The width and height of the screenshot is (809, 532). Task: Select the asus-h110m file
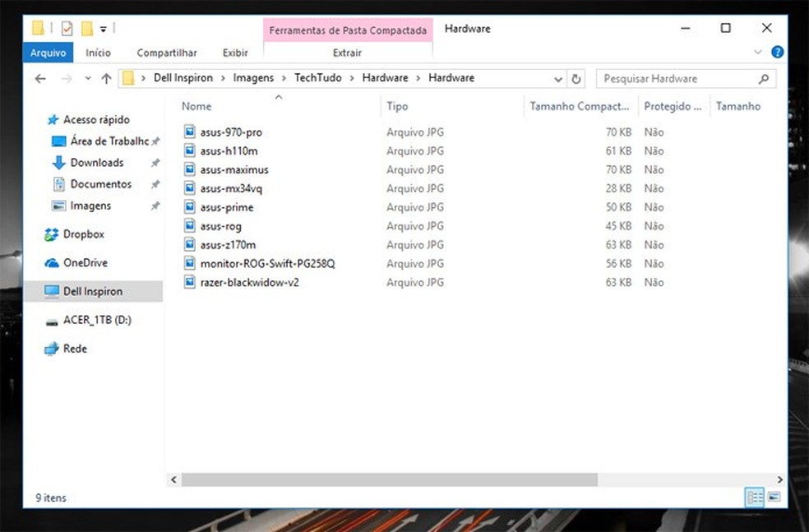[229, 151]
